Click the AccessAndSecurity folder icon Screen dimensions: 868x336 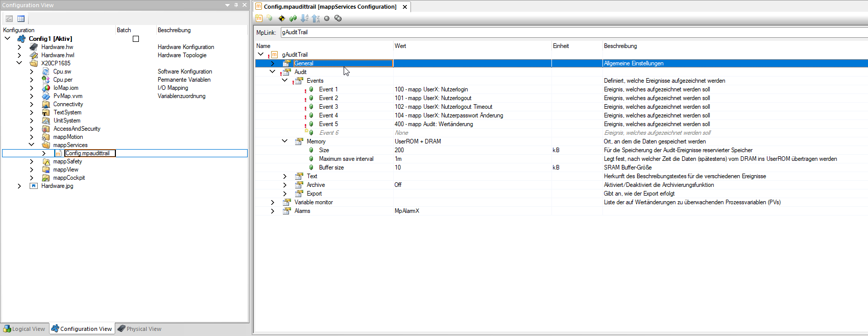[46, 129]
